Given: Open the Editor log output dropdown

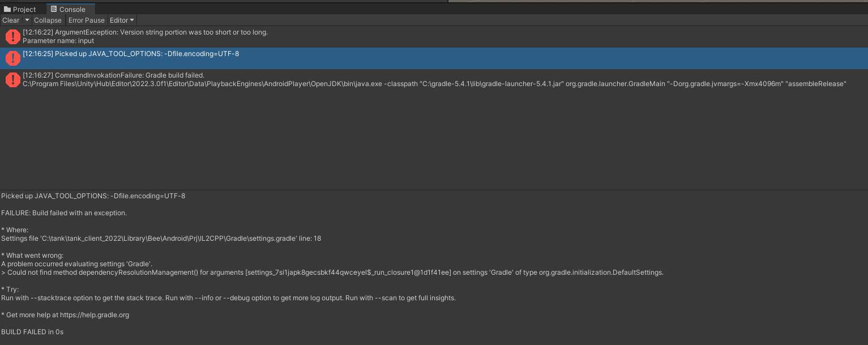Looking at the screenshot, I should pos(119,20).
